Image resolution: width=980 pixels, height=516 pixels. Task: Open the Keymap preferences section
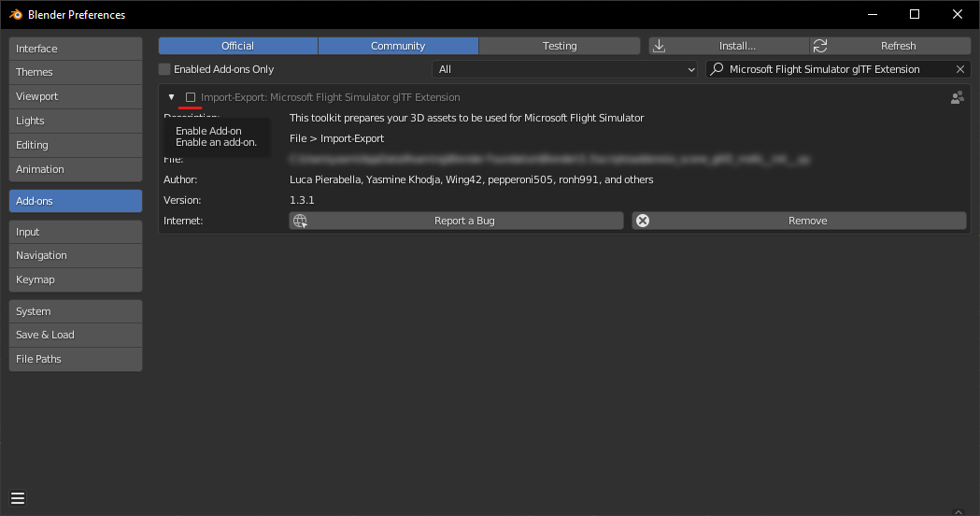click(76, 279)
